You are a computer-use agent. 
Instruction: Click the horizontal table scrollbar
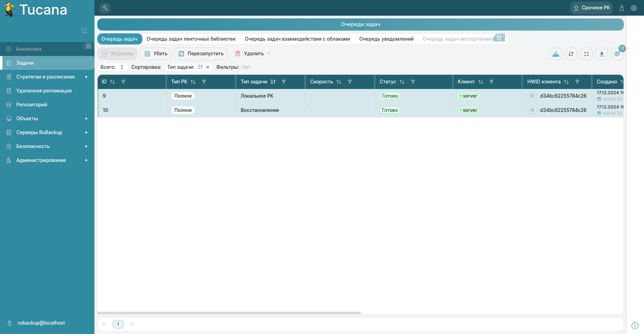click(229, 313)
